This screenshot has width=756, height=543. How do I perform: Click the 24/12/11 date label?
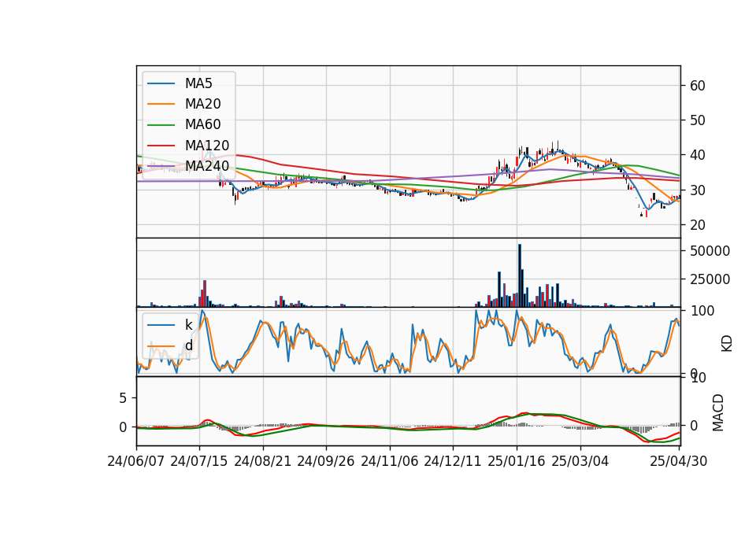452,461
